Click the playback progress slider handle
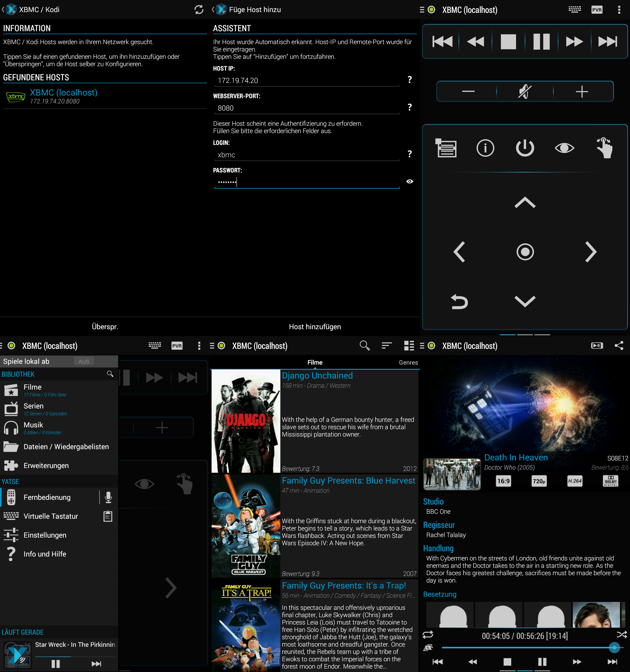 pos(614,648)
